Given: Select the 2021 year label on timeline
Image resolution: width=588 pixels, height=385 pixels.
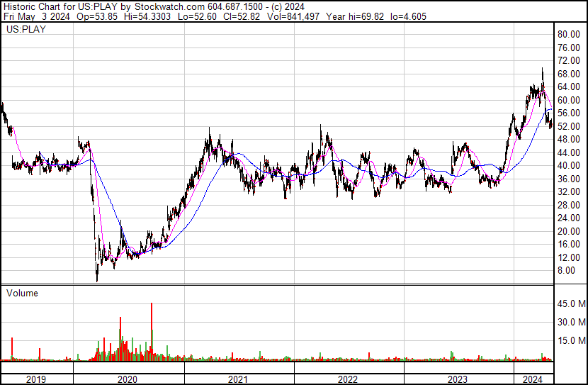Looking at the screenshot, I should click(238, 379).
